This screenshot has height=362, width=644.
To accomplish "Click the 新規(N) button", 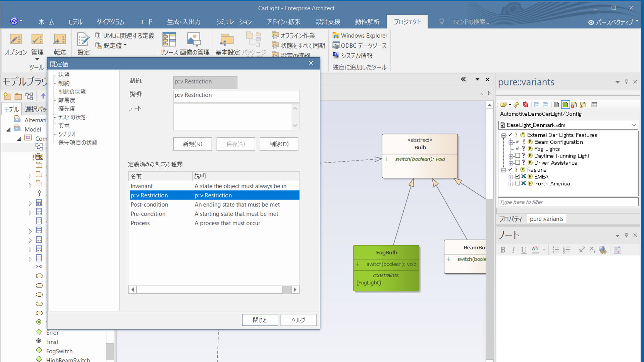I will [x=193, y=144].
